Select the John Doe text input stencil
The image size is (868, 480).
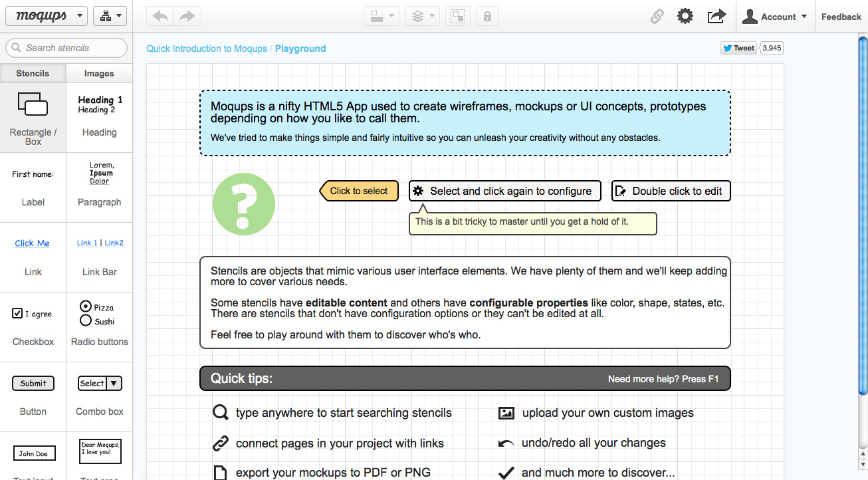click(33, 456)
